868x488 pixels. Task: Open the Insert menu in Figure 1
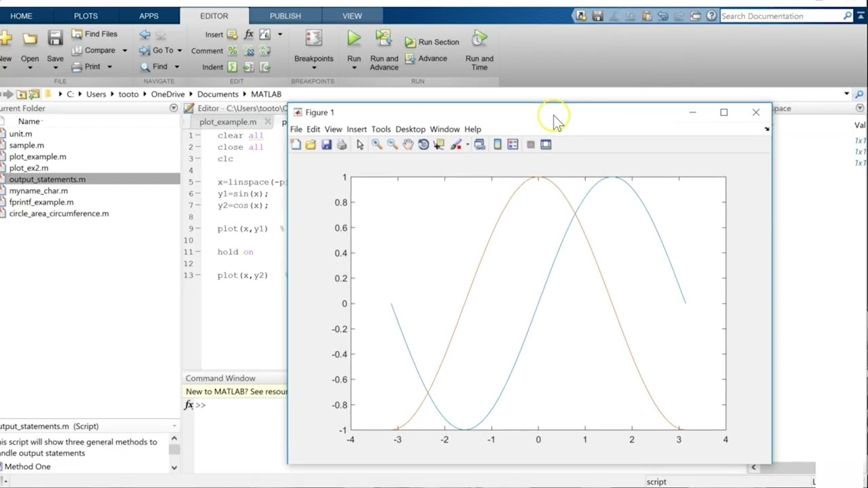[357, 129]
